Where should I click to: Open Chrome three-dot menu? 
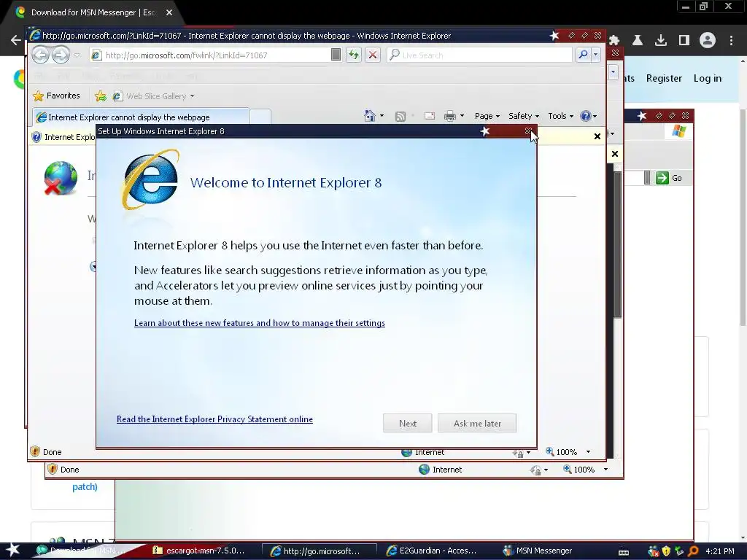pos(731,41)
